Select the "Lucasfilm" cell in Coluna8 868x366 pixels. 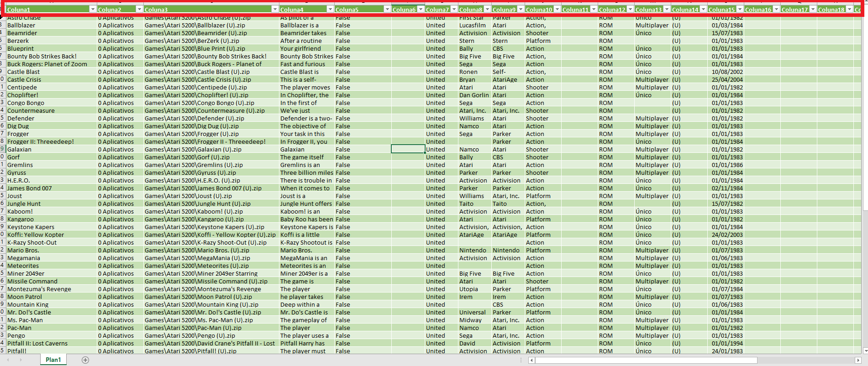pyautogui.click(x=475, y=25)
